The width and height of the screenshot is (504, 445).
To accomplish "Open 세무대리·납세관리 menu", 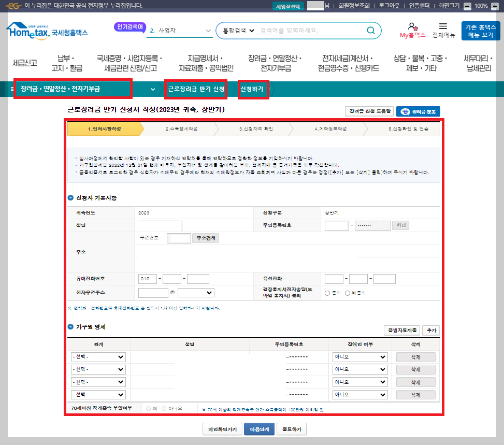I will point(478,63).
